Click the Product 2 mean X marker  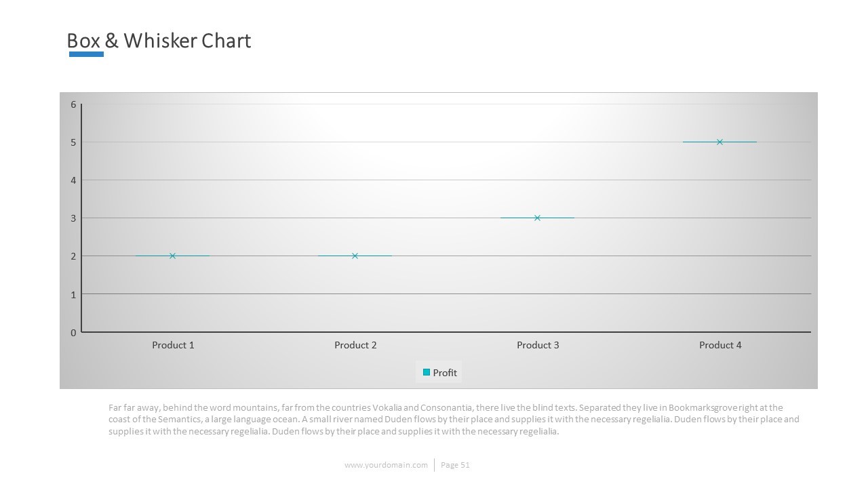click(x=355, y=256)
